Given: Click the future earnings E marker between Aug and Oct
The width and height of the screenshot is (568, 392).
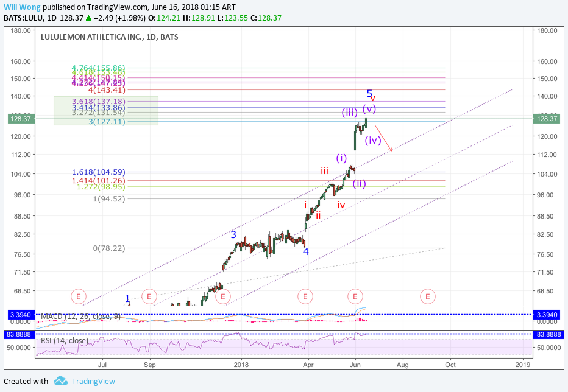Looking at the screenshot, I should (x=427, y=296).
